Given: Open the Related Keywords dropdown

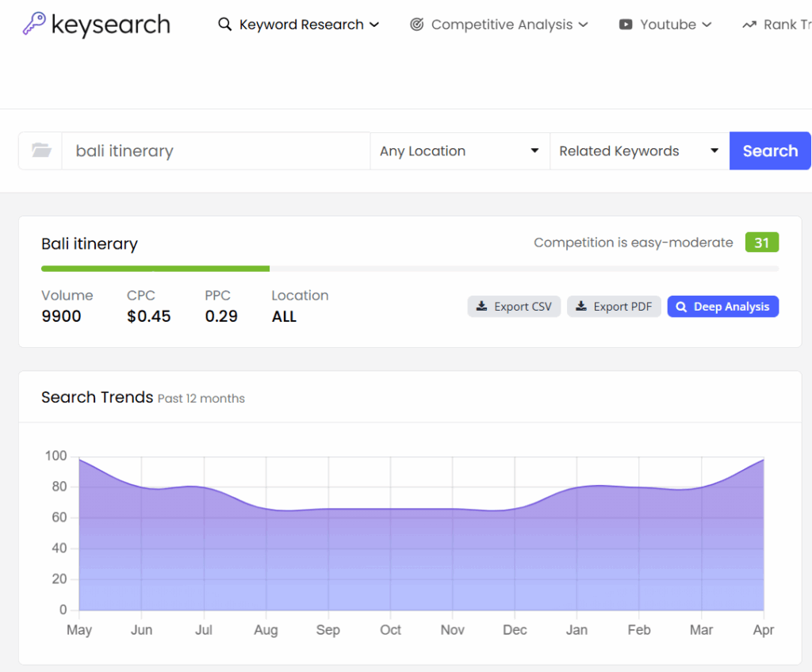Looking at the screenshot, I should 640,151.
